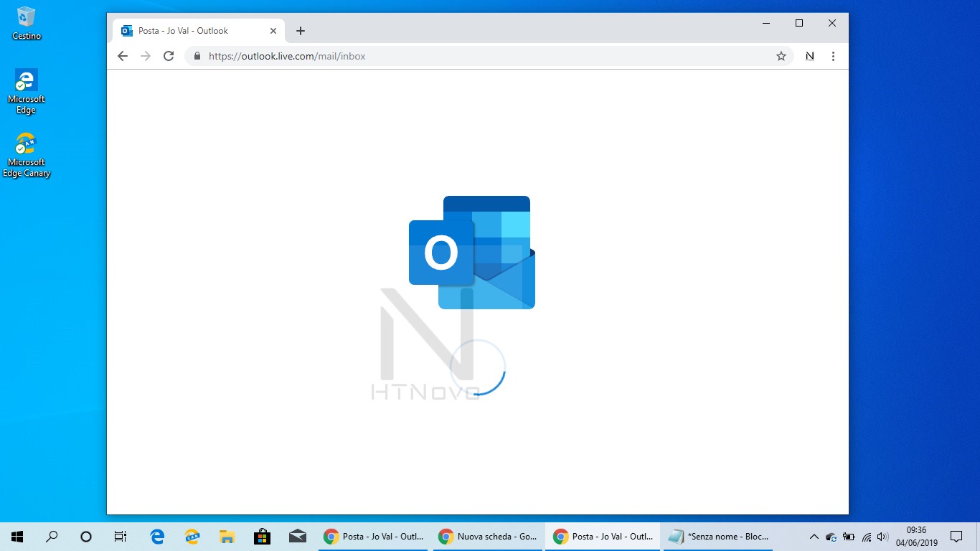Reload the Outlook inbox page
Viewport: 980px width, 551px height.
169,56
